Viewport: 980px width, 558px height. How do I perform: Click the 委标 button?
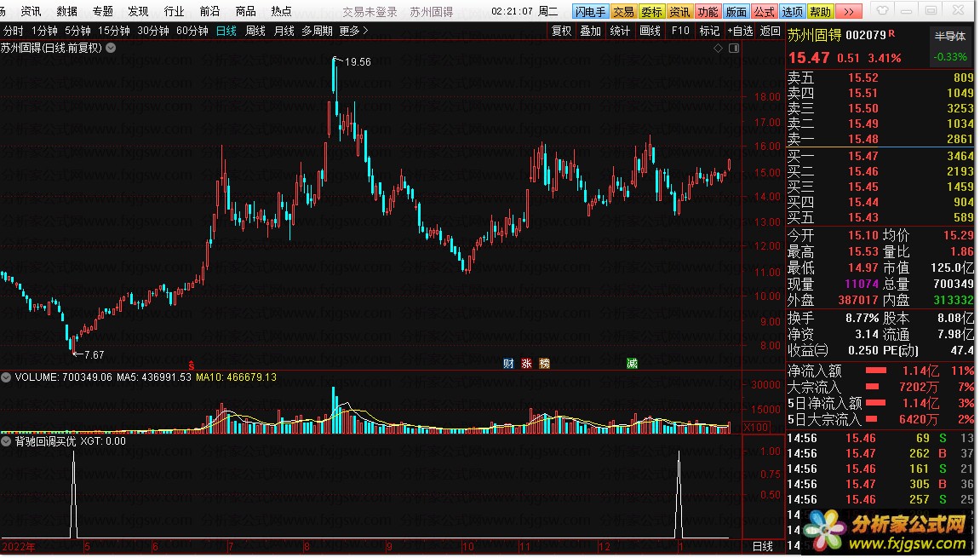[651, 11]
